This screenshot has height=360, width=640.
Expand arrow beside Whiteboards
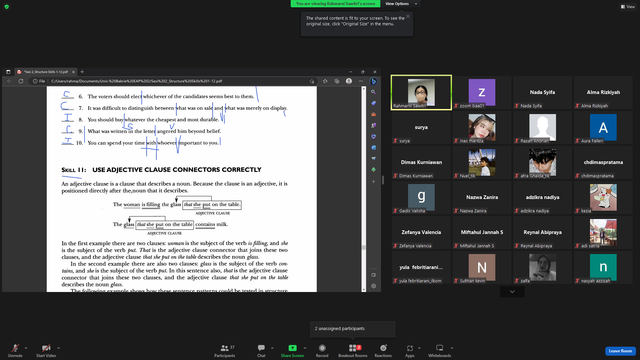click(x=452, y=348)
